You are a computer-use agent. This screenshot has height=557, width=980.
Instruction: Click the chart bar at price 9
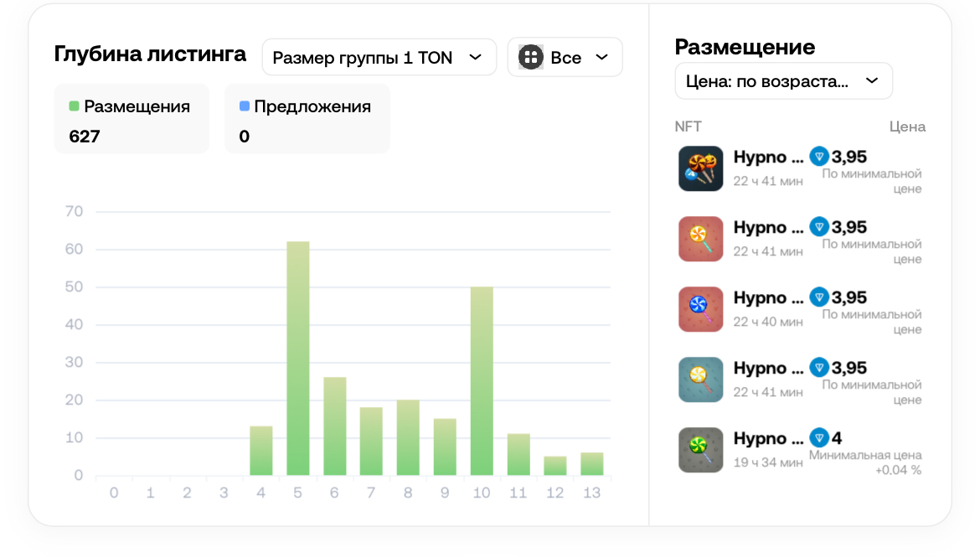pyautogui.click(x=445, y=447)
